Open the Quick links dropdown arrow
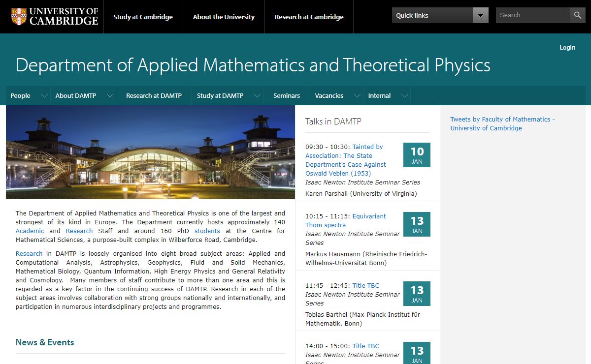This screenshot has width=591, height=364. (480, 15)
